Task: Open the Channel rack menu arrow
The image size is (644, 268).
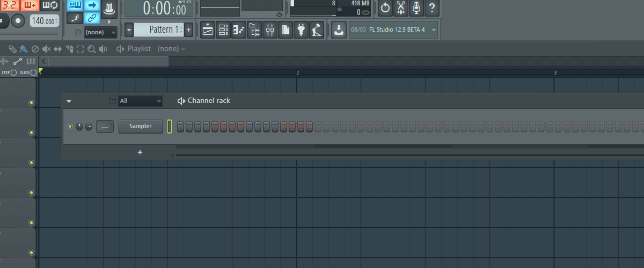Action: pos(69,101)
